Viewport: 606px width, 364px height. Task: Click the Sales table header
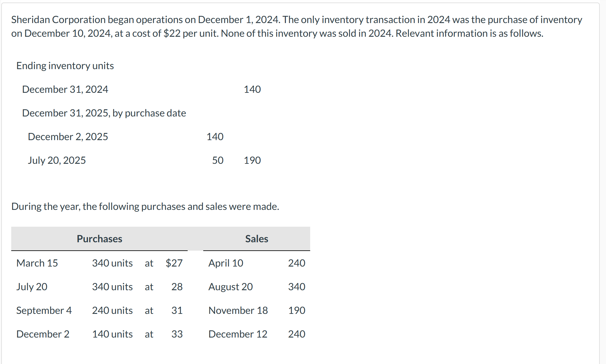tap(257, 239)
